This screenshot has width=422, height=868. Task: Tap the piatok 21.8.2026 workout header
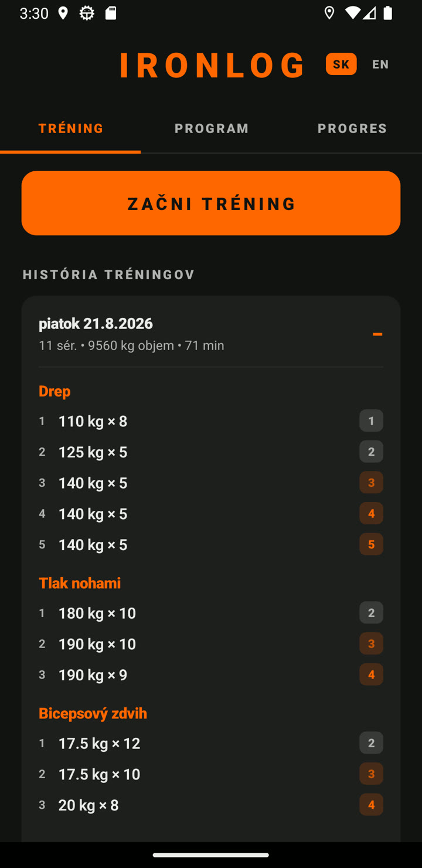click(211, 334)
